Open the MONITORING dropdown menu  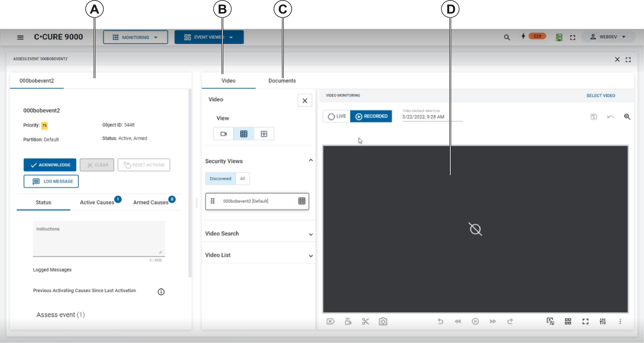(x=135, y=37)
